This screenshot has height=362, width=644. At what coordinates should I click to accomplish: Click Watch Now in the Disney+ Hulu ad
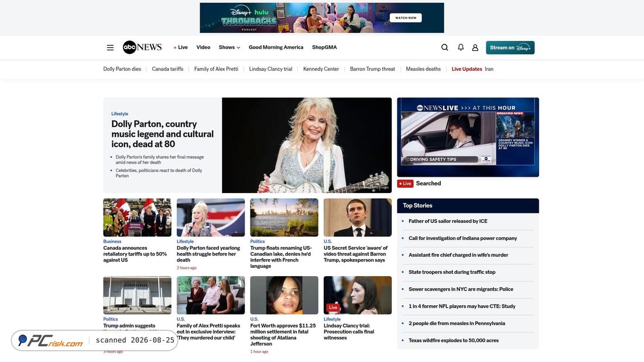pyautogui.click(x=406, y=18)
